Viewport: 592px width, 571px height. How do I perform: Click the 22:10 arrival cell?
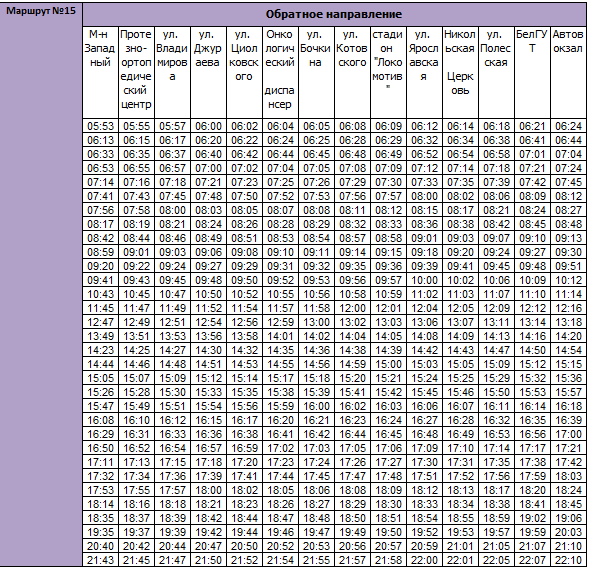coord(568,560)
